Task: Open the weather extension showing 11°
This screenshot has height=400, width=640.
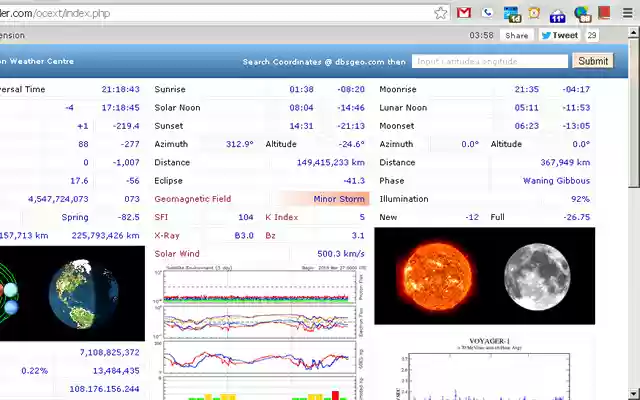Action: click(558, 15)
